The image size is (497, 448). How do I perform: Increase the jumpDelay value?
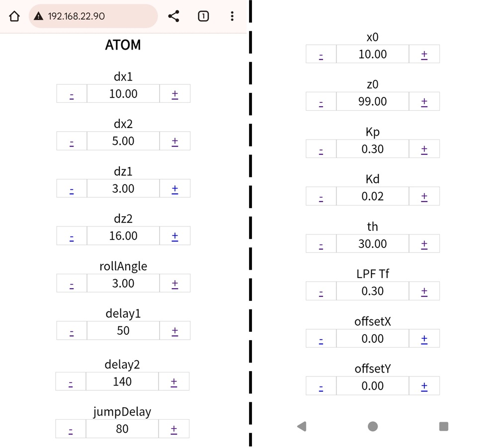point(174,429)
